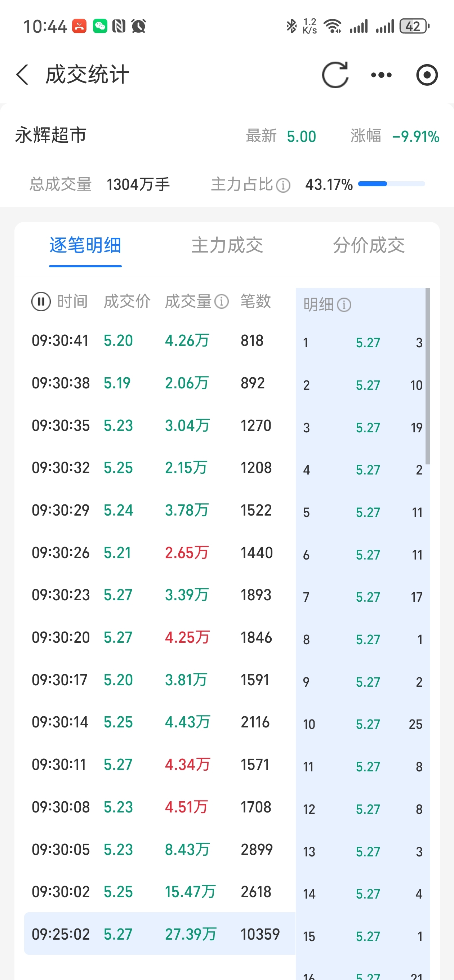Tap the 永辉超市 stock name

(x=51, y=135)
